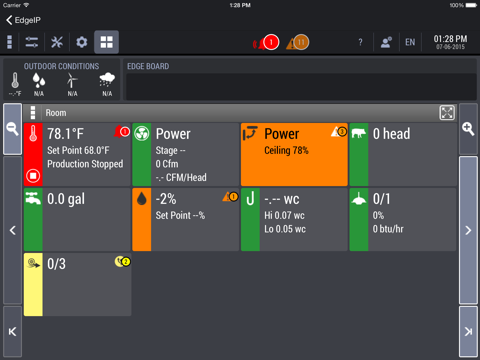Open the gear settings icon

[82, 42]
